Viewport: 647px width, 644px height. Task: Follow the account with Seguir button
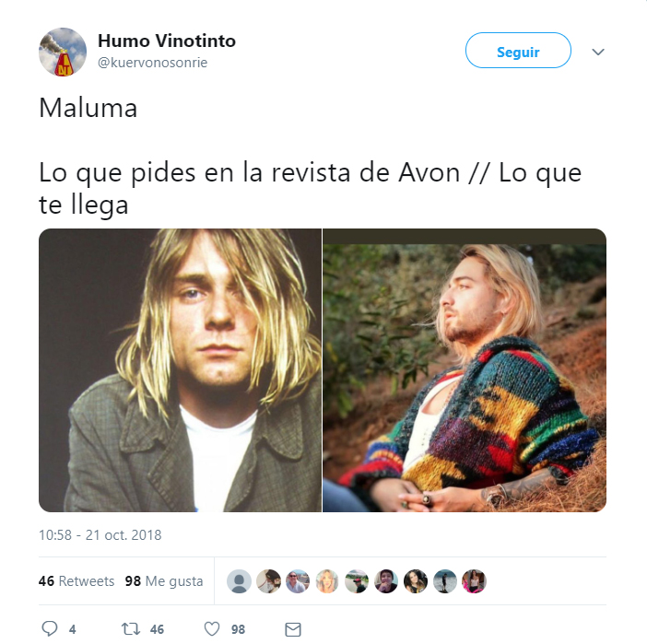pos(518,51)
